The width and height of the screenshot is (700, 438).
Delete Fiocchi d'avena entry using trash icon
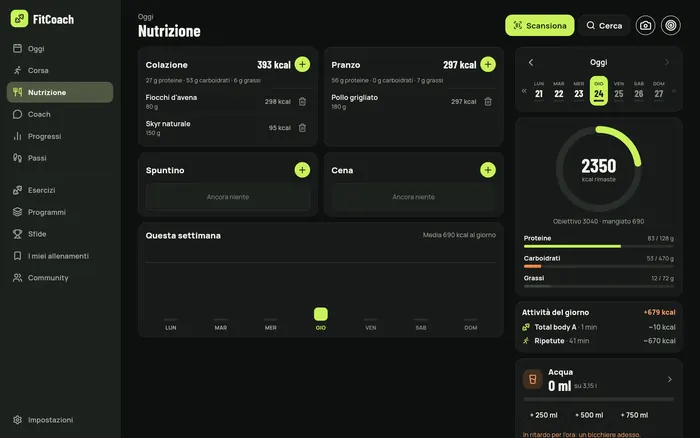point(302,101)
